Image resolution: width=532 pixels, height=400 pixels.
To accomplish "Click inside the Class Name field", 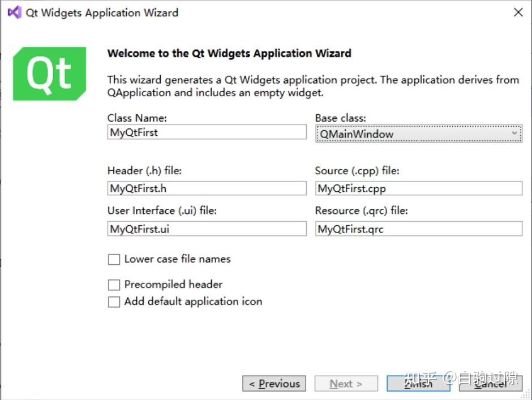I will coord(207,132).
